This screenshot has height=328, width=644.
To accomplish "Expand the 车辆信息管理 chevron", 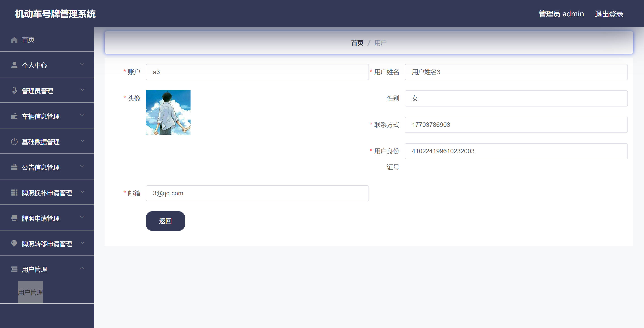I will pyautogui.click(x=82, y=115).
